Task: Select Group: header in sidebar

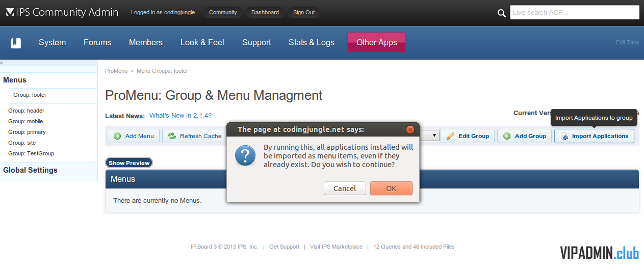Action: pyautogui.click(x=27, y=111)
